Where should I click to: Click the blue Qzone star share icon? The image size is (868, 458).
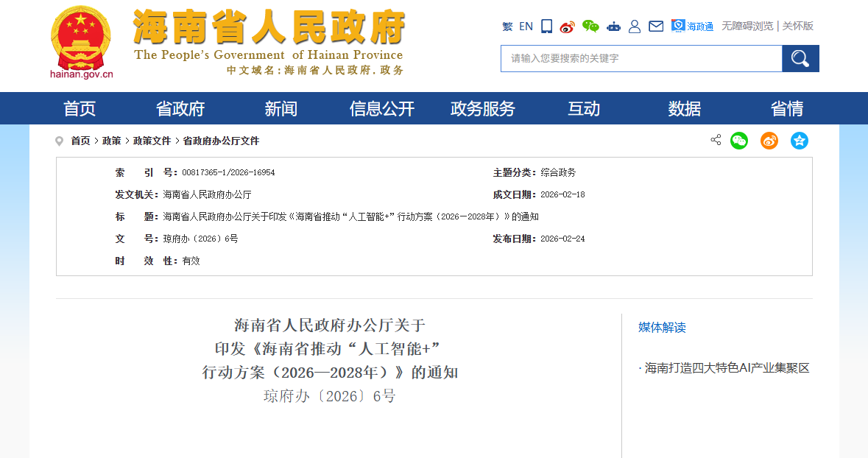pos(800,140)
